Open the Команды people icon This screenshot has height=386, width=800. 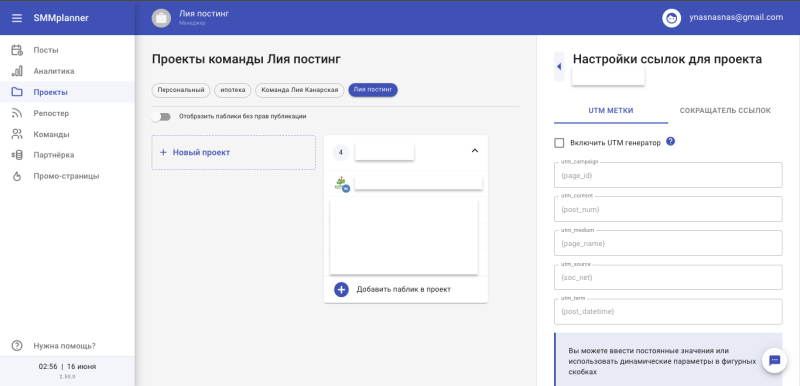click(17, 135)
